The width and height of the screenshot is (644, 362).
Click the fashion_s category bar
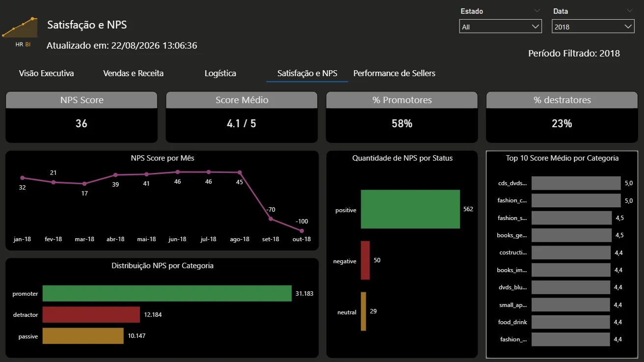pyautogui.click(x=572, y=218)
